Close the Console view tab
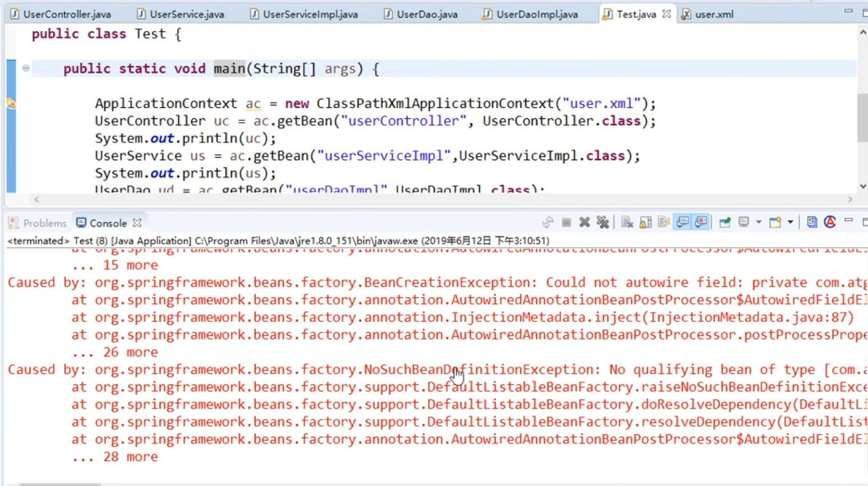Viewport: 868px width, 486px height. [x=137, y=223]
